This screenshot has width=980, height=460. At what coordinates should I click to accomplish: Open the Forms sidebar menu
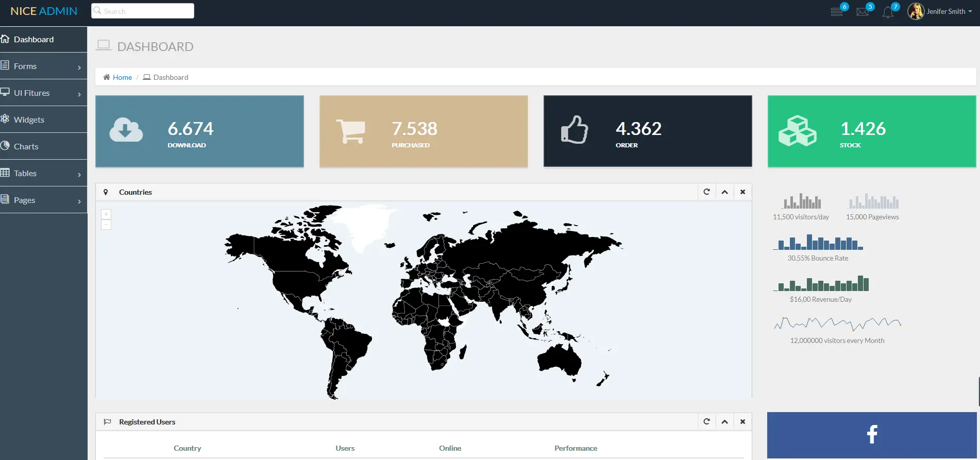pyautogui.click(x=43, y=66)
